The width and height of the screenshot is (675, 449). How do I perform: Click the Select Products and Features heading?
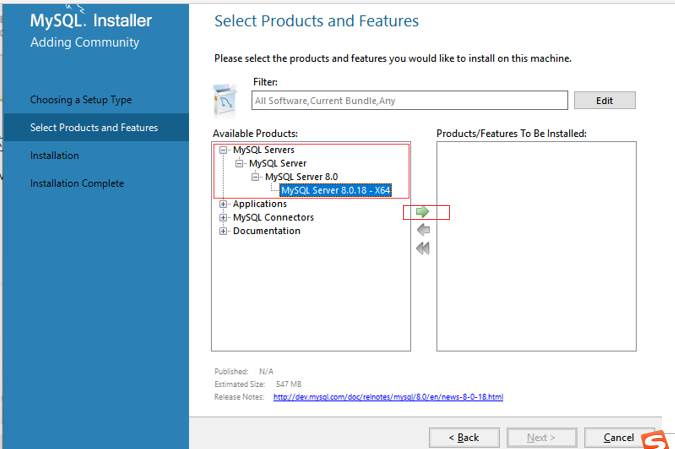tap(316, 21)
